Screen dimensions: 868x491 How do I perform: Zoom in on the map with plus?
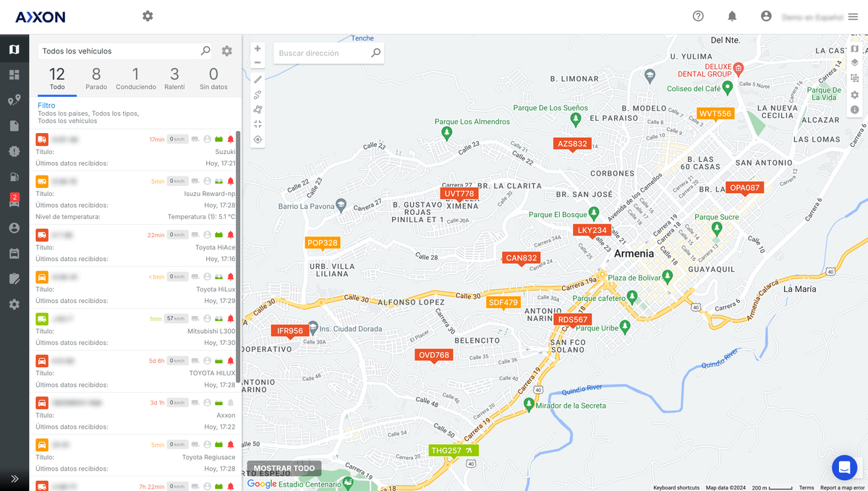pyautogui.click(x=258, y=48)
